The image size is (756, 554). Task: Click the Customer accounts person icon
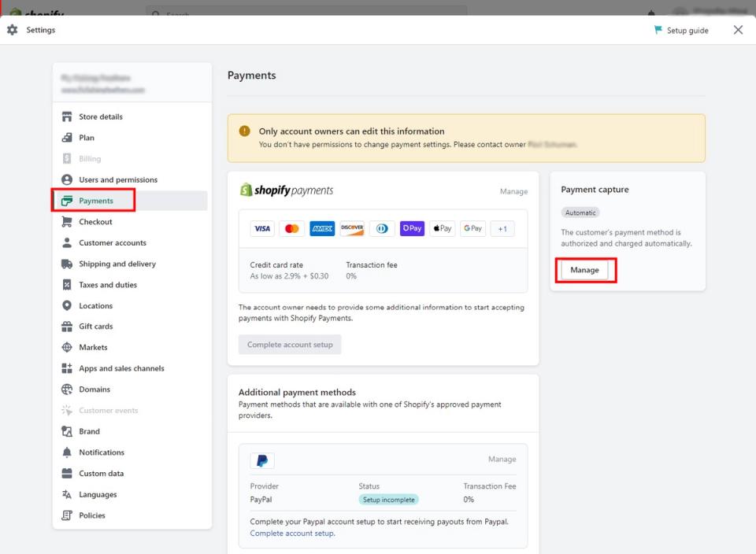tap(67, 243)
